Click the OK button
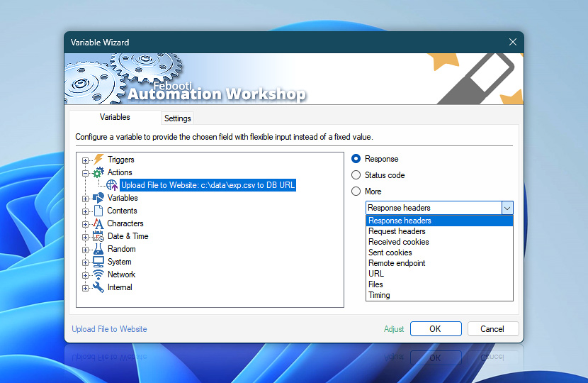Screen dimensions: 588x383 (436, 329)
